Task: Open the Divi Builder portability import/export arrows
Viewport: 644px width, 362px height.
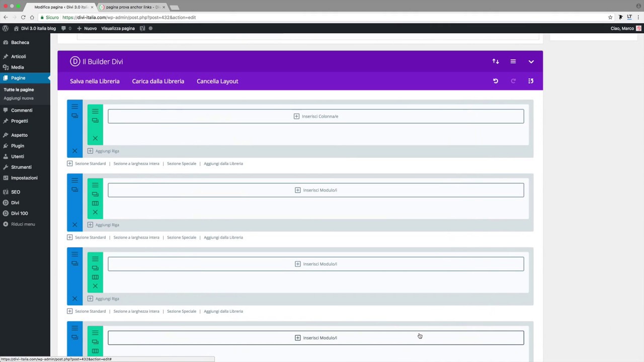Action: click(x=496, y=61)
